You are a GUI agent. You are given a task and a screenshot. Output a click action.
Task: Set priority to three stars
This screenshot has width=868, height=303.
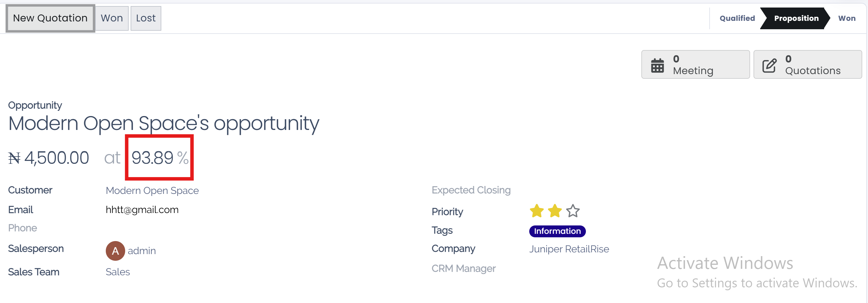click(x=573, y=211)
